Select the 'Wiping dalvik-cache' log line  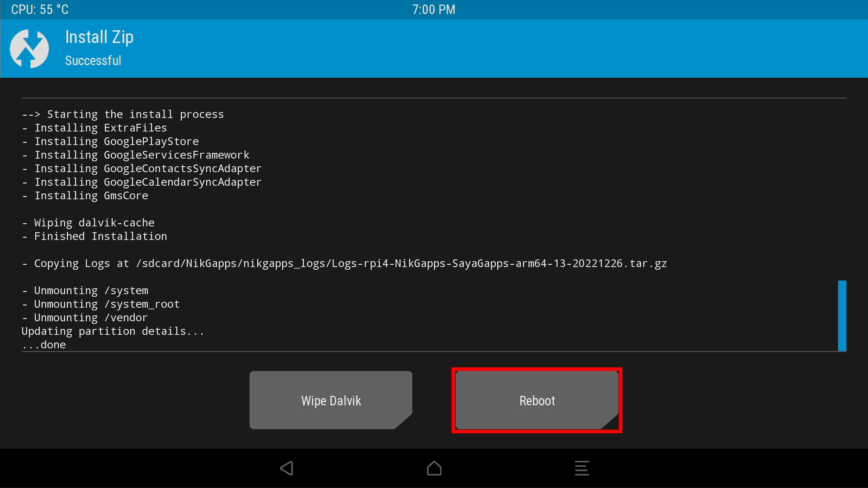click(88, 223)
